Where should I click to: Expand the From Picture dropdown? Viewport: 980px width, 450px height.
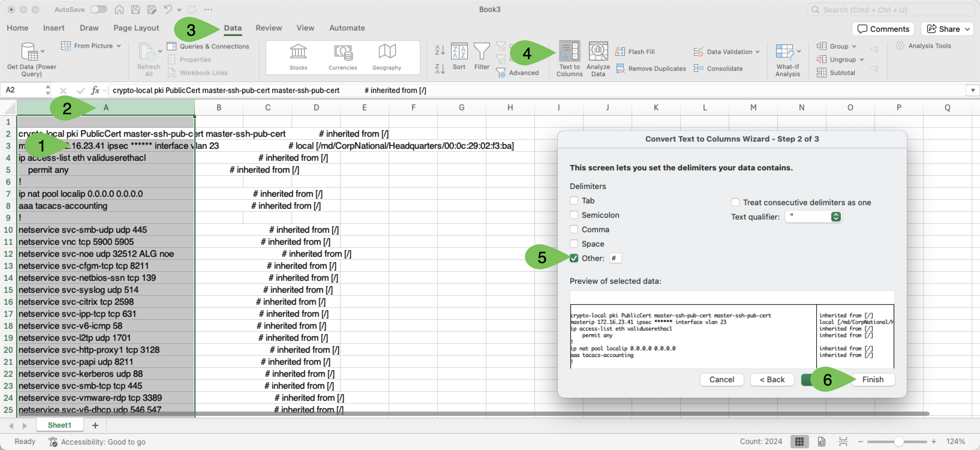click(x=119, y=46)
